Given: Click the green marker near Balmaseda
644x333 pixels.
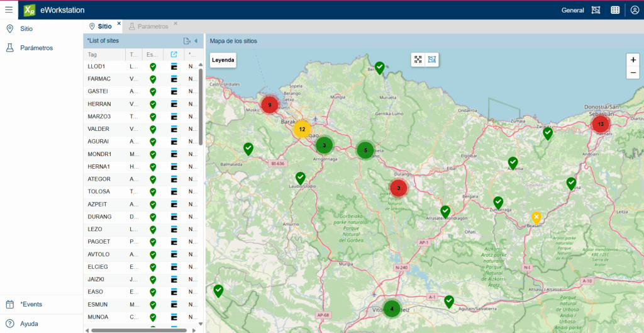Looking at the screenshot, I should (248, 149).
